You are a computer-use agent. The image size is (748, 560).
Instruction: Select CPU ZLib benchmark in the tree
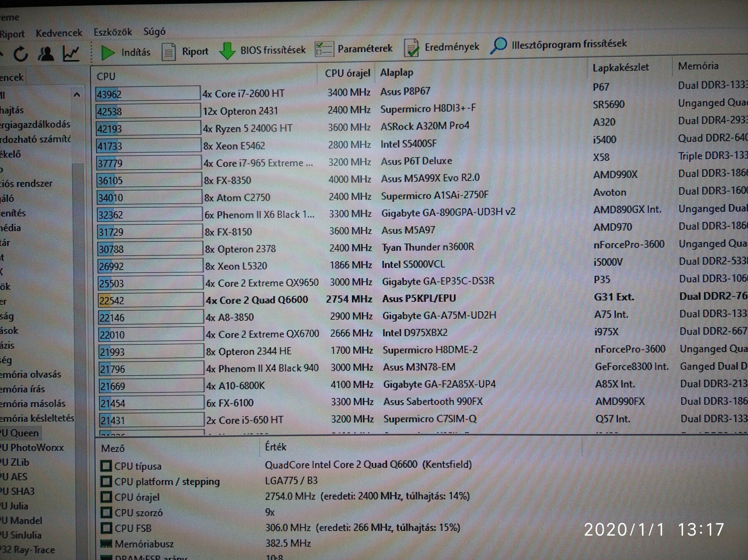click(15, 462)
